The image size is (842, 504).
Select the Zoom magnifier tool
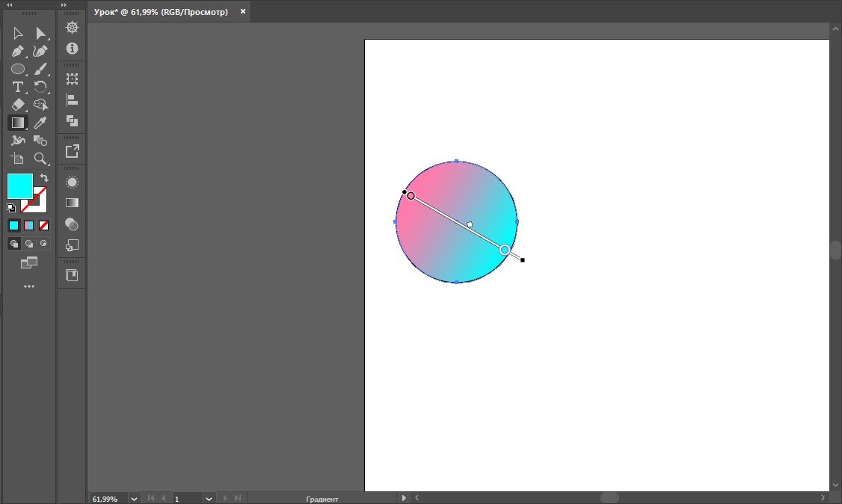(x=40, y=159)
